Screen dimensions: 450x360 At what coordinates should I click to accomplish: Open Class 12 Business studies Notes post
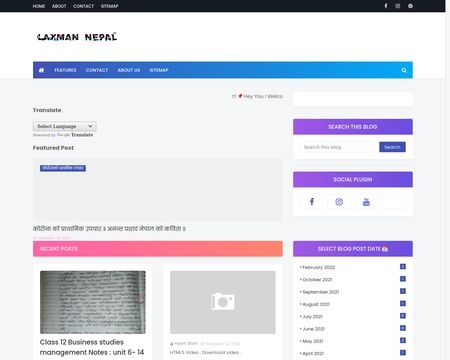click(x=92, y=347)
